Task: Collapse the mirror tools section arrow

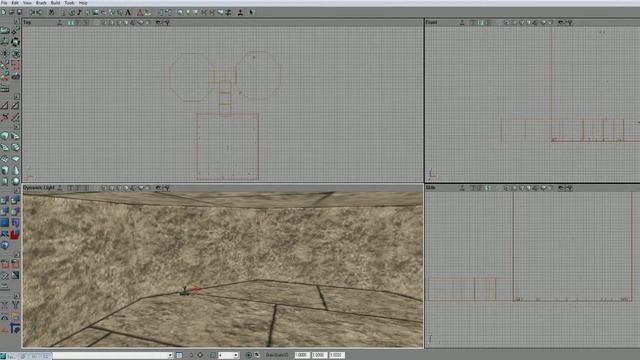Action: click(16, 296)
